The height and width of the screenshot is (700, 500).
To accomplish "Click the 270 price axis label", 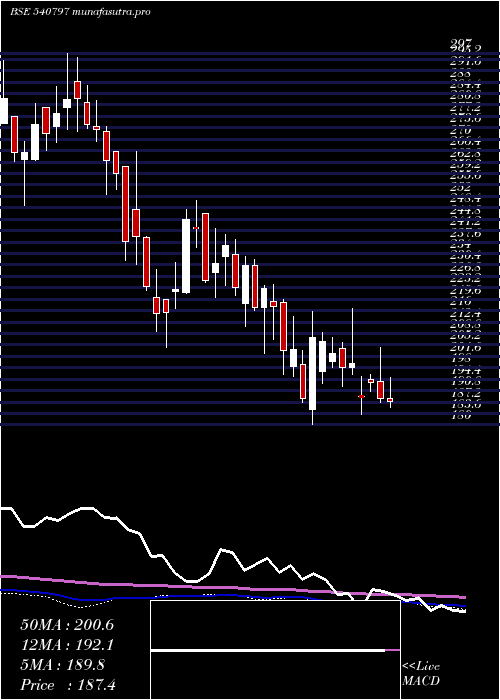I will click(x=459, y=131).
